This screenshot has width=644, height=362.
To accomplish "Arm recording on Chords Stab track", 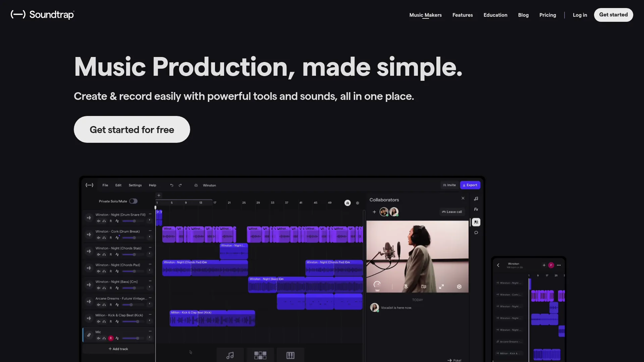I will tap(111, 254).
